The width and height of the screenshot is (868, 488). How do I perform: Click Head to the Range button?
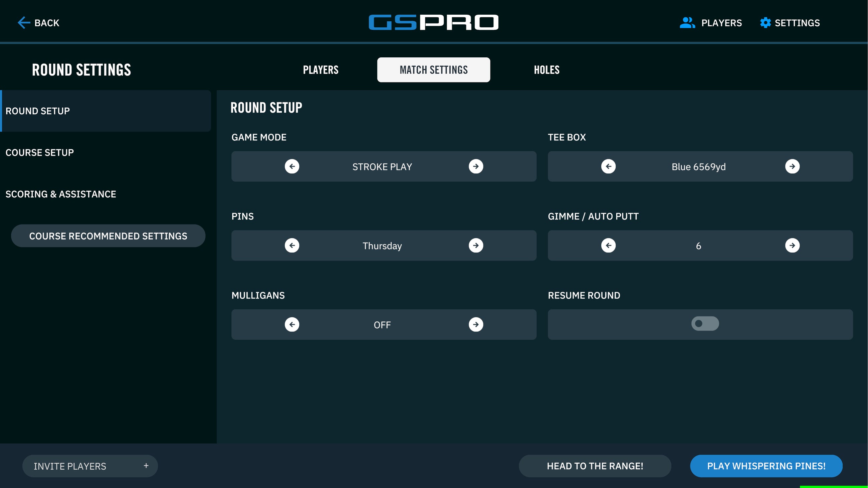tap(595, 466)
